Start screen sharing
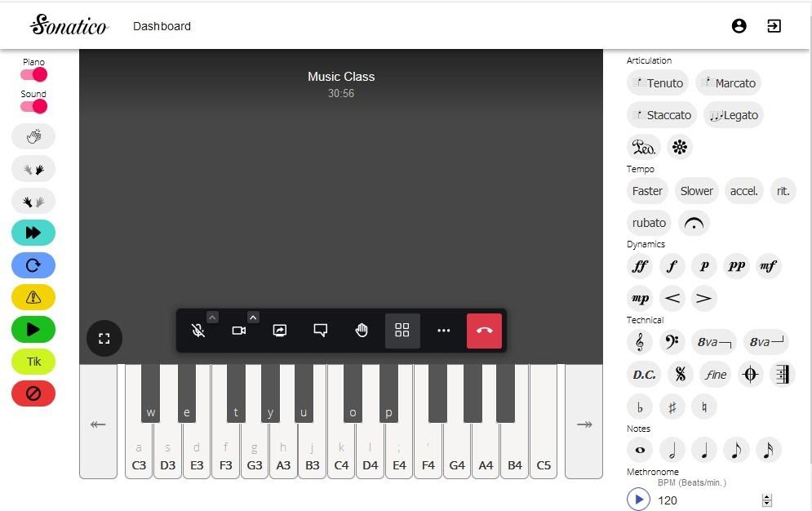Viewport: 812px width, 511px height. pyautogui.click(x=280, y=331)
